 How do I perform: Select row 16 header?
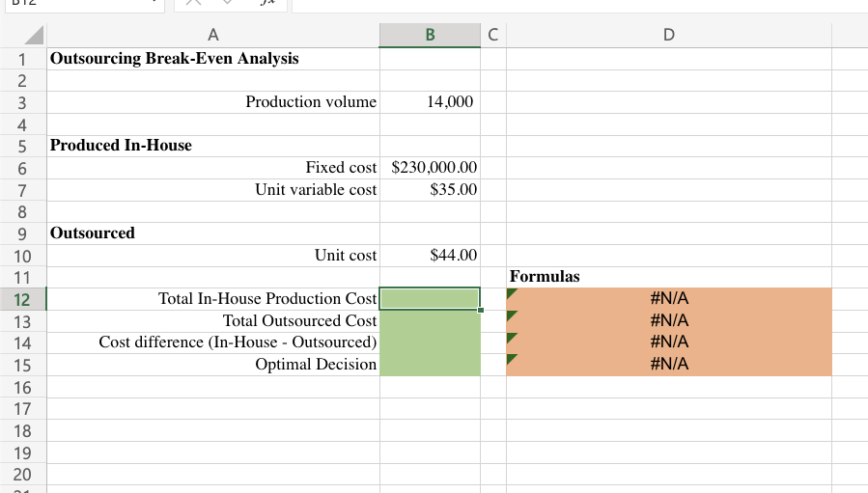click(x=23, y=387)
